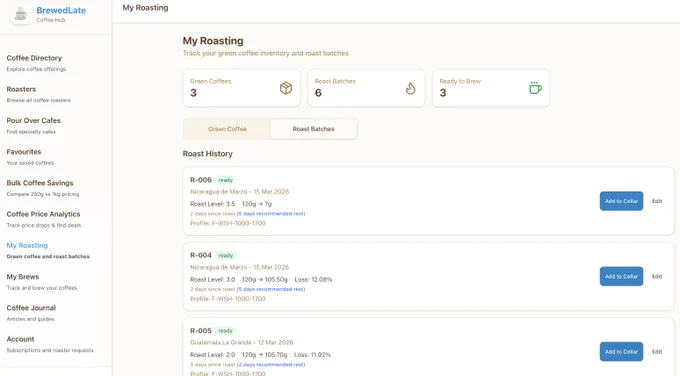
Task: Click Nicaragua de Marzo under R-006
Action: tap(219, 192)
